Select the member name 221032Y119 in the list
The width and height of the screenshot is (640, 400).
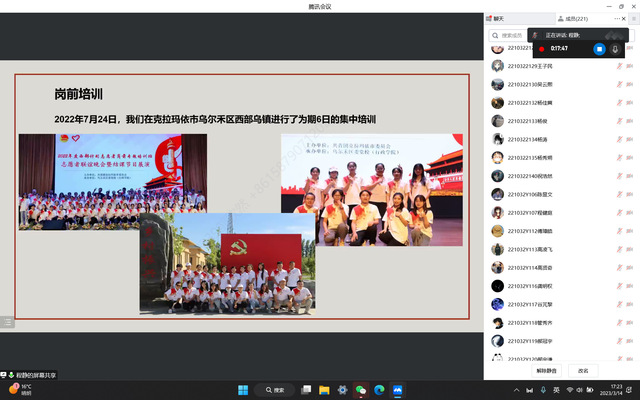[530, 341]
